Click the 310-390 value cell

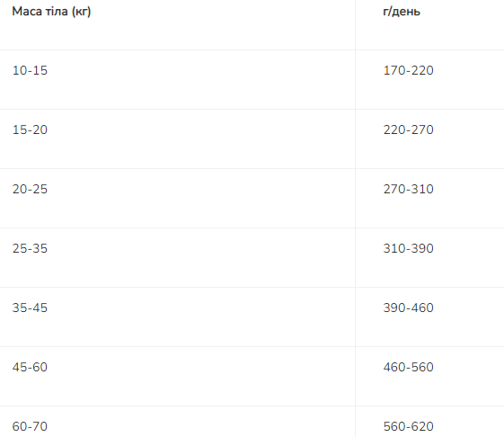[408, 248]
